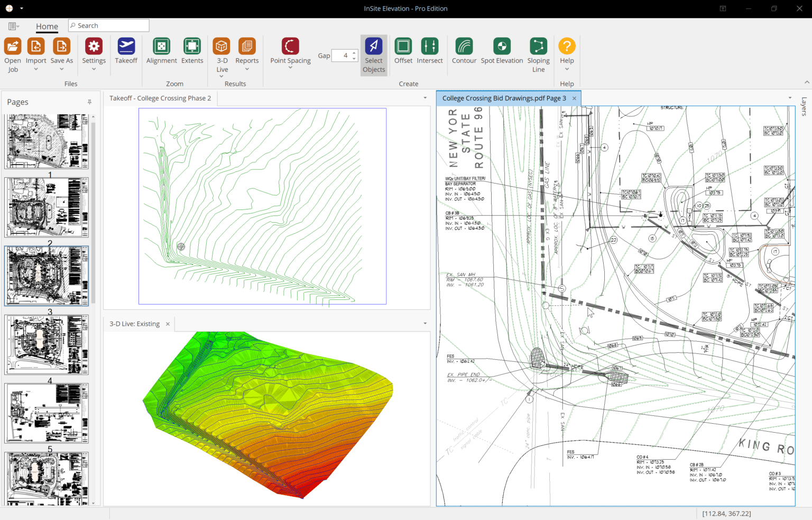Activate the Takeoff tool

[126, 50]
